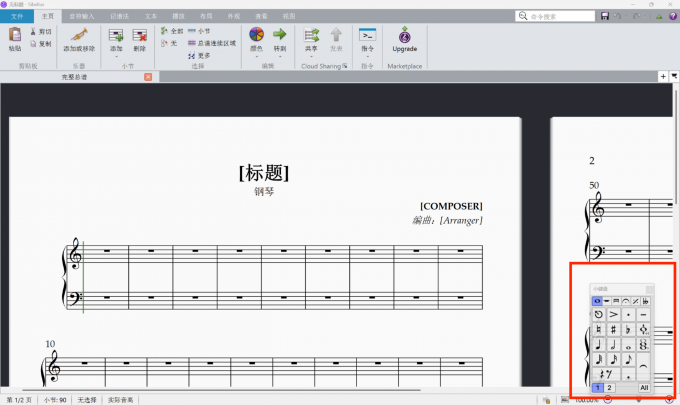Screen dimensions: 680x405
Task: Switch to keypad's accidentals layout tab
Action: coord(645,301)
